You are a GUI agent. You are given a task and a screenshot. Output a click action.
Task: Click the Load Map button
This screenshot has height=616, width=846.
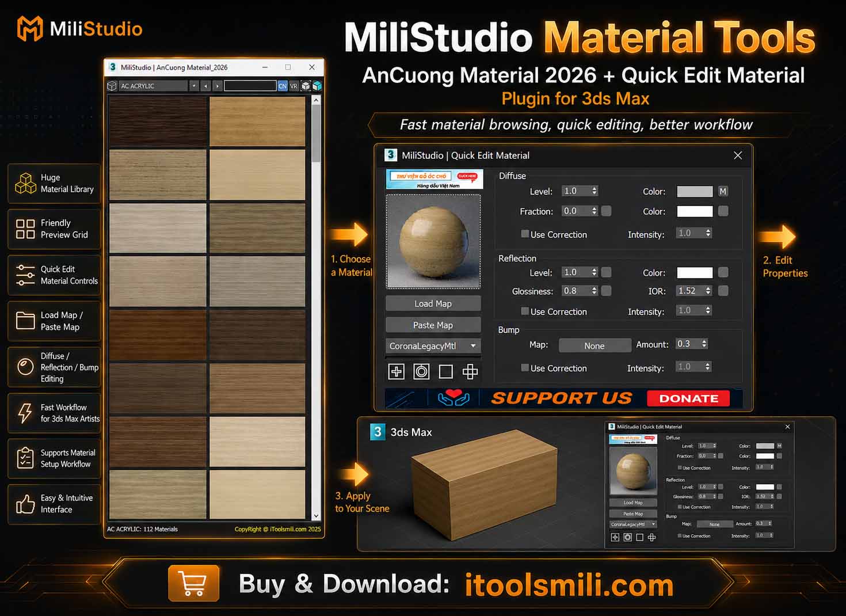433,303
